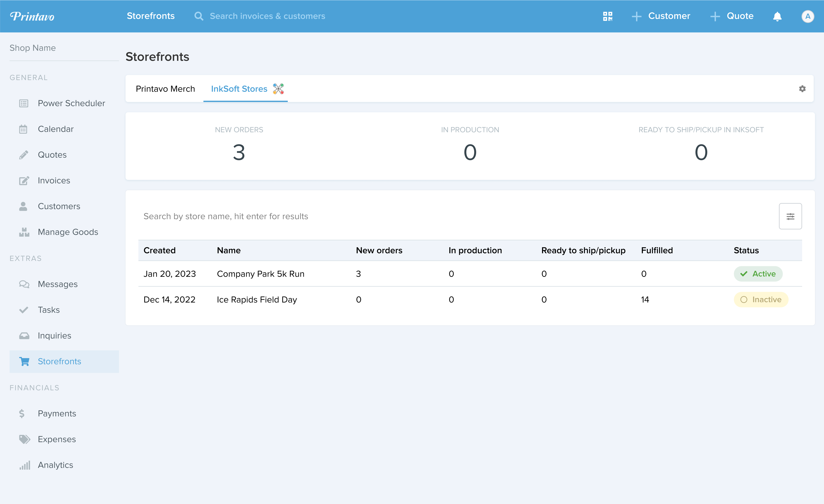Open the user avatar menu
This screenshot has width=824, height=504.
[x=808, y=16]
